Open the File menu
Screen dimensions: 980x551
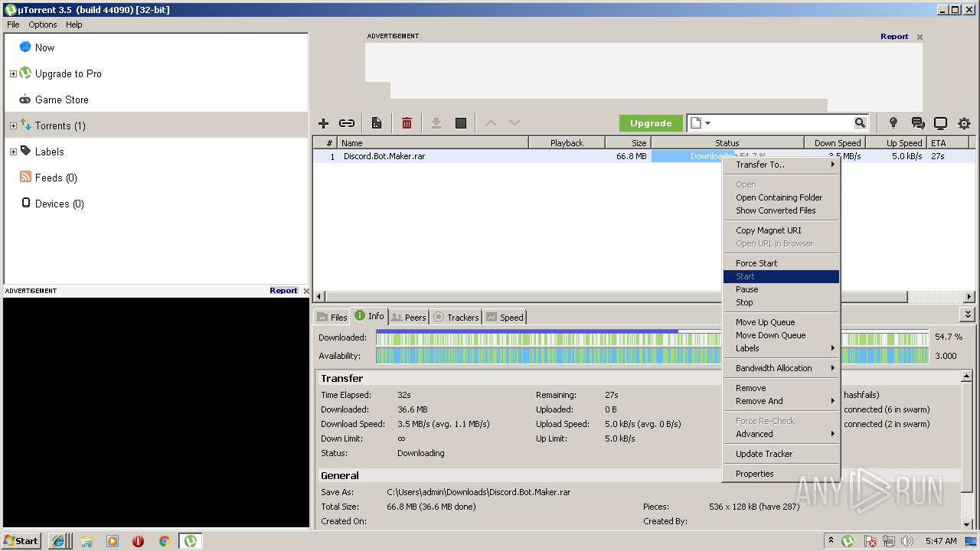[x=13, y=24]
